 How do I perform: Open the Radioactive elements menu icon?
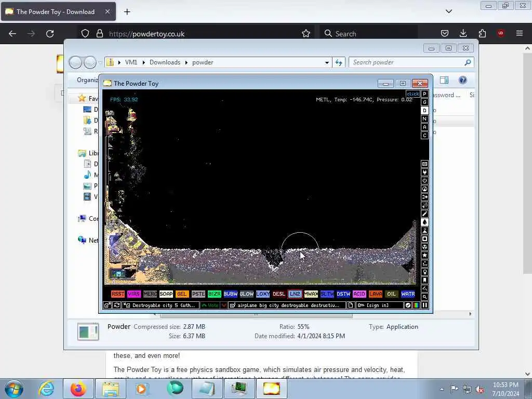[424, 247]
